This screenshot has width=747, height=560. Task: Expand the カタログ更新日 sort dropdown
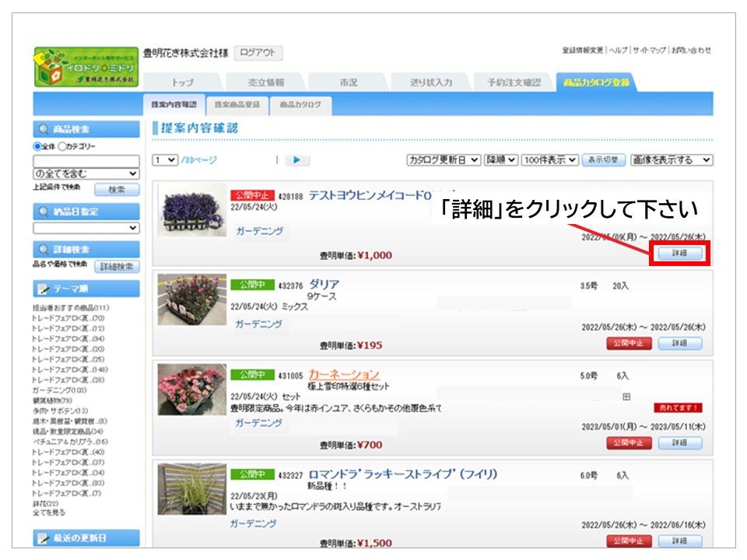click(444, 159)
